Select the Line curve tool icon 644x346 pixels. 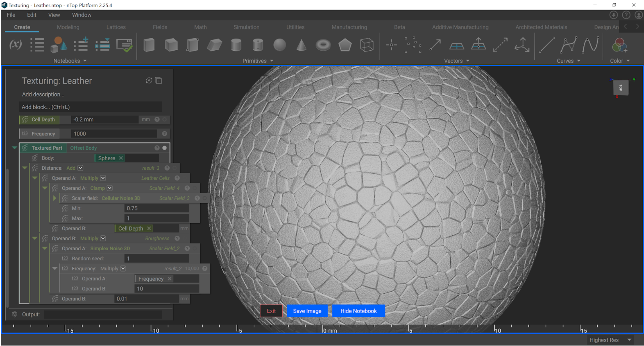click(x=547, y=45)
